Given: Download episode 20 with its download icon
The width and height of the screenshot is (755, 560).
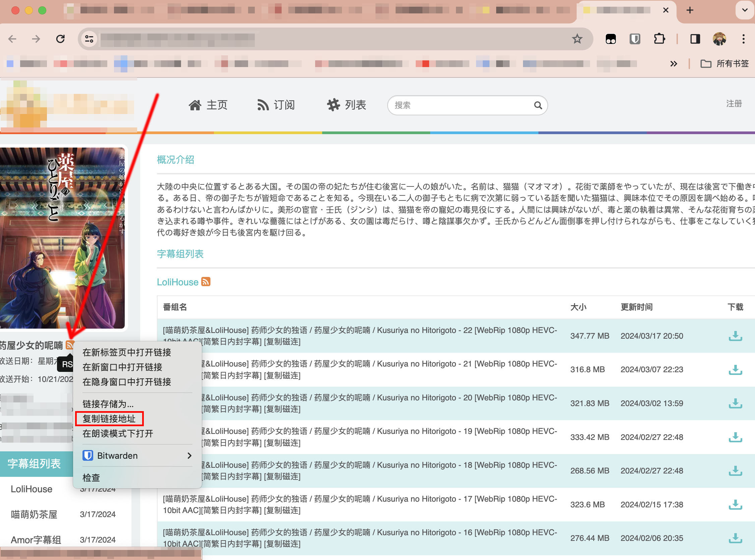Looking at the screenshot, I should coord(735,403).
